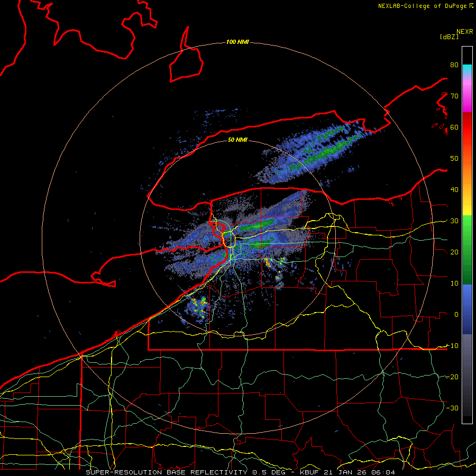Click the 60 value on the dBZ scale
This screenshot has width=476, height=476.
454,127
